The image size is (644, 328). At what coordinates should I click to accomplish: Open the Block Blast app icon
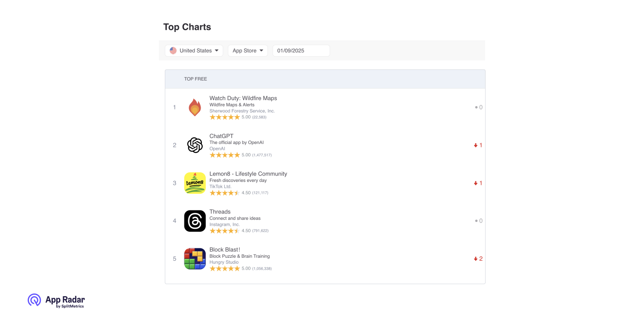pyautogui.click(x=195, y=259)
